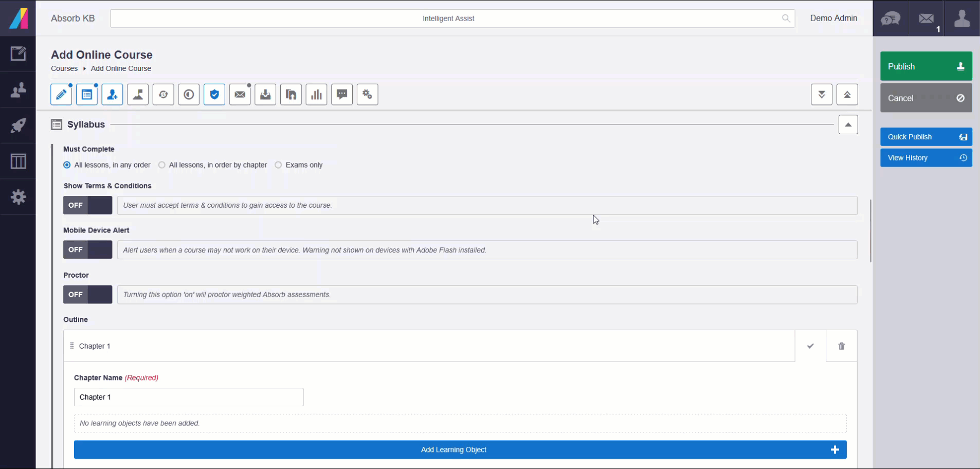
Task: Go to Courses breadcrumb link
Action: pos(64,68)
